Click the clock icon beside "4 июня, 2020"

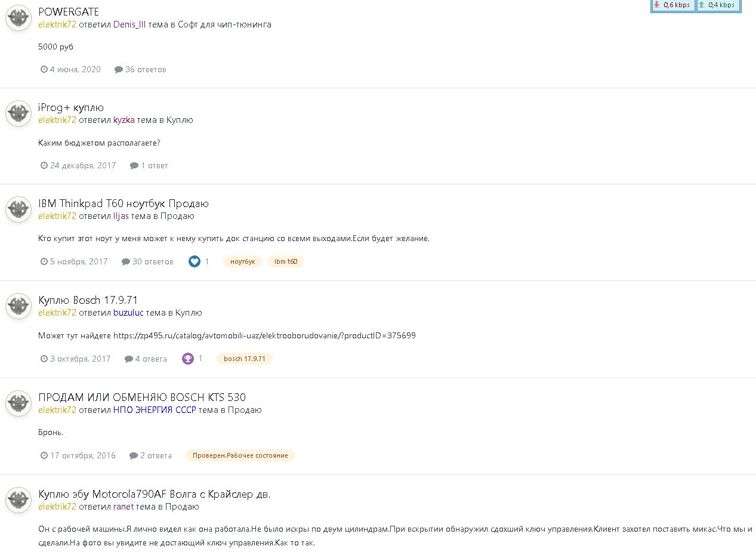click(x=44, y=69)
